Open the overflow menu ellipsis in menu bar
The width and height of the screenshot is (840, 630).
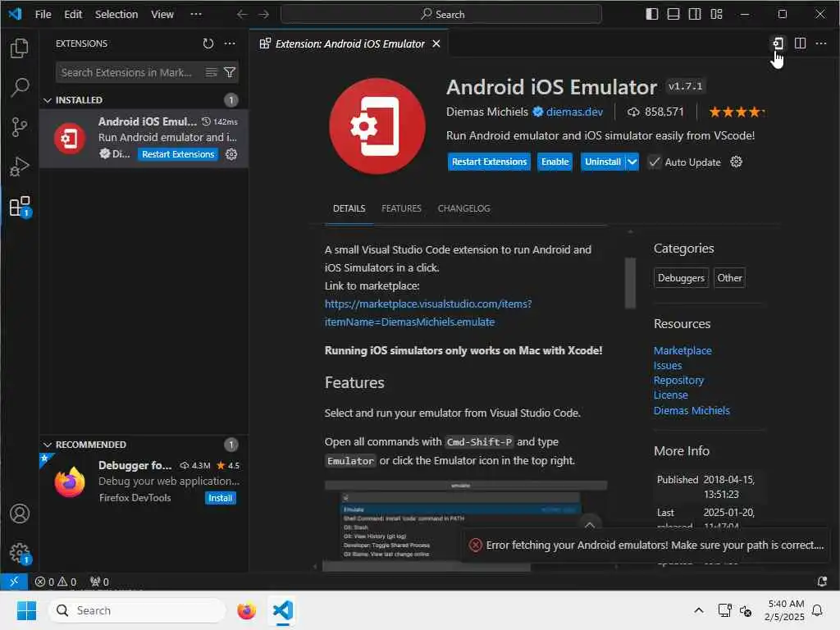(196, 14)
